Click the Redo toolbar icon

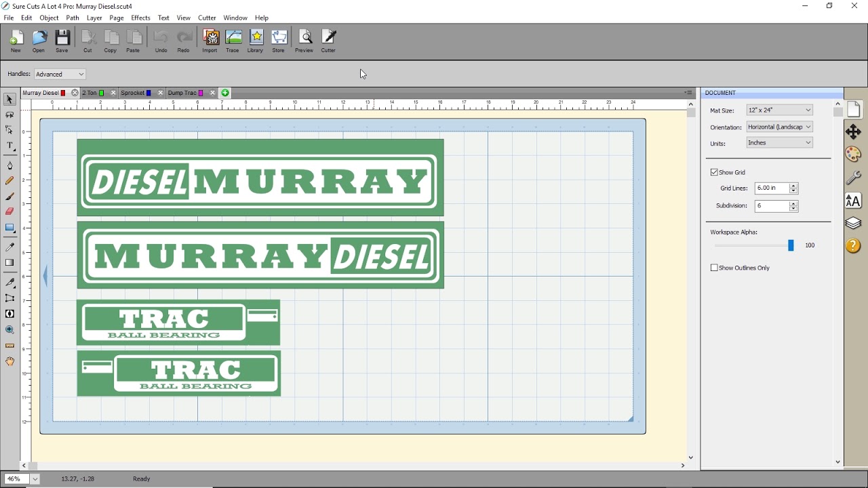[184, 41]
